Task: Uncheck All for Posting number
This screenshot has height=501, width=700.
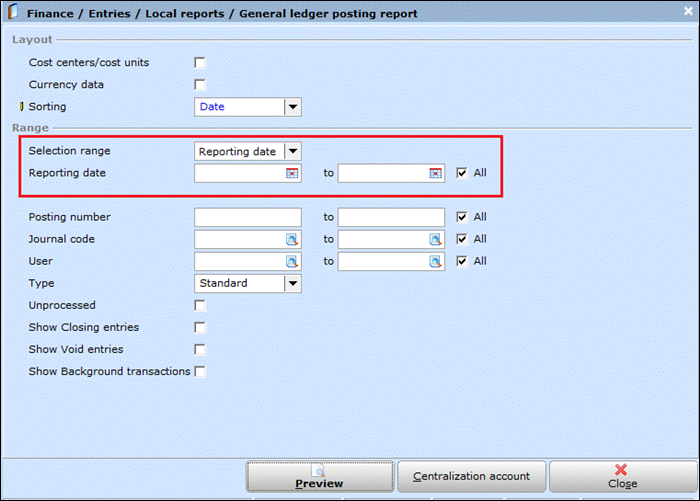Action: 462,217
